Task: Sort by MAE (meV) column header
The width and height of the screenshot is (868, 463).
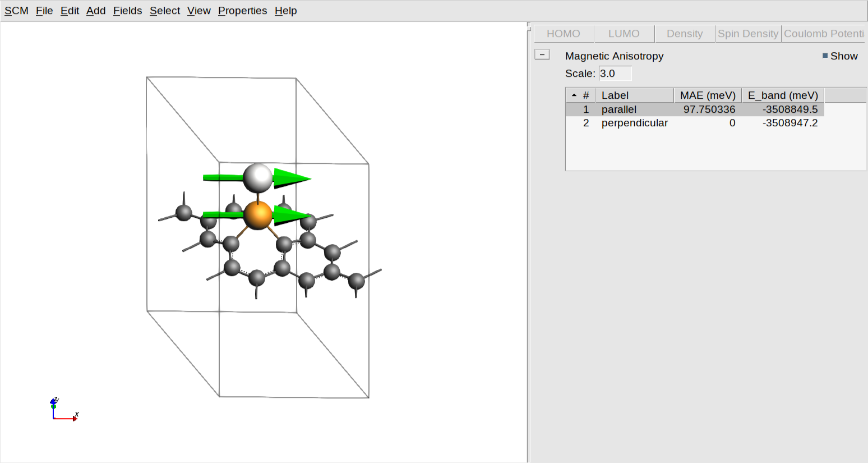Action: point(708,95)
